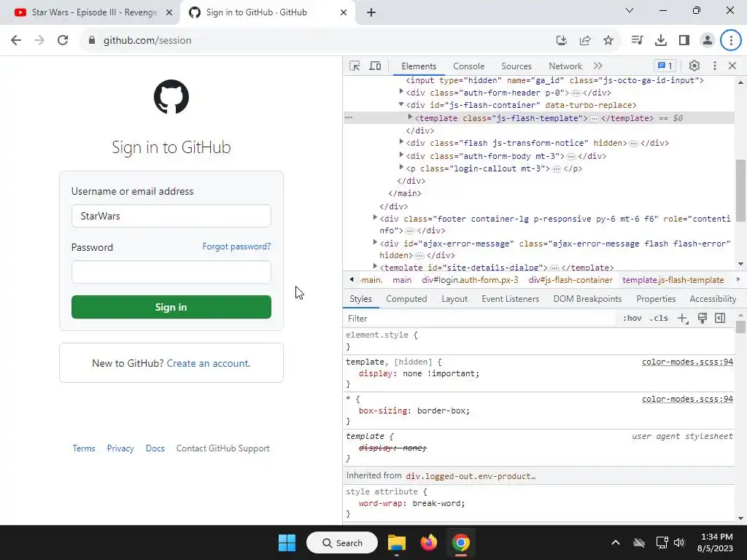Click the site lock icon in address bar
Screen dimensions: 747x560
click(x=91, y=40)
